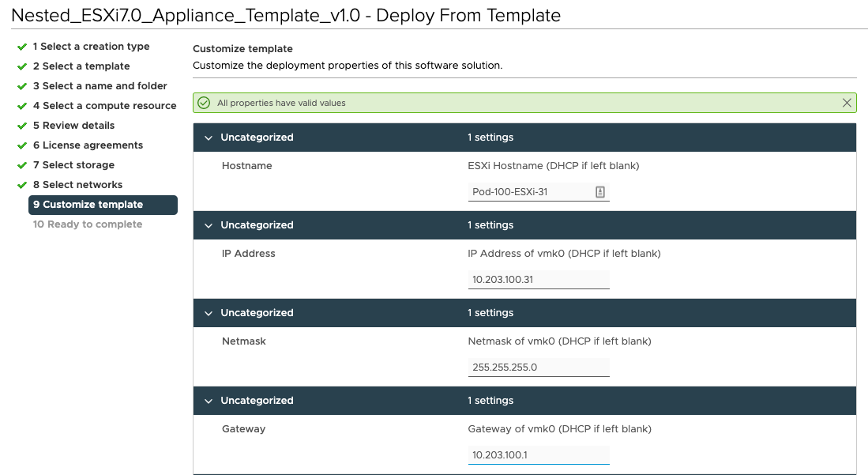Viewport: 868px width, 475px height.
Task: Edit the ESXi Hostname input field
Action: coord(529,192)
